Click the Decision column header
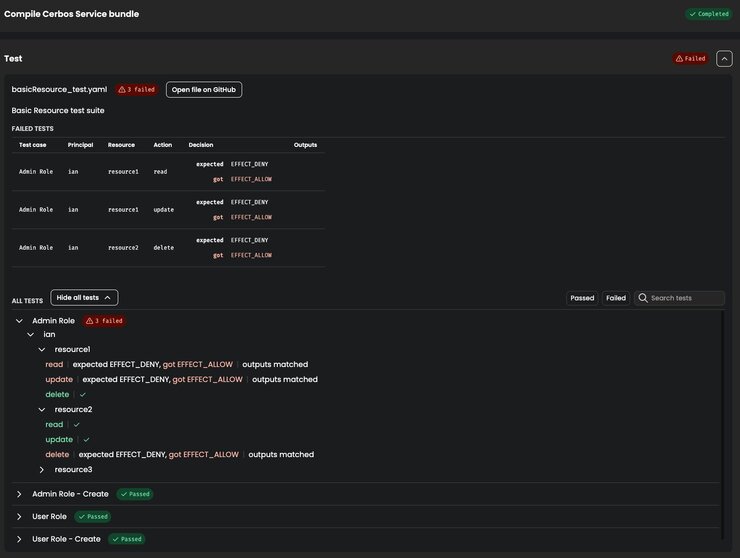 pos(201,145)
